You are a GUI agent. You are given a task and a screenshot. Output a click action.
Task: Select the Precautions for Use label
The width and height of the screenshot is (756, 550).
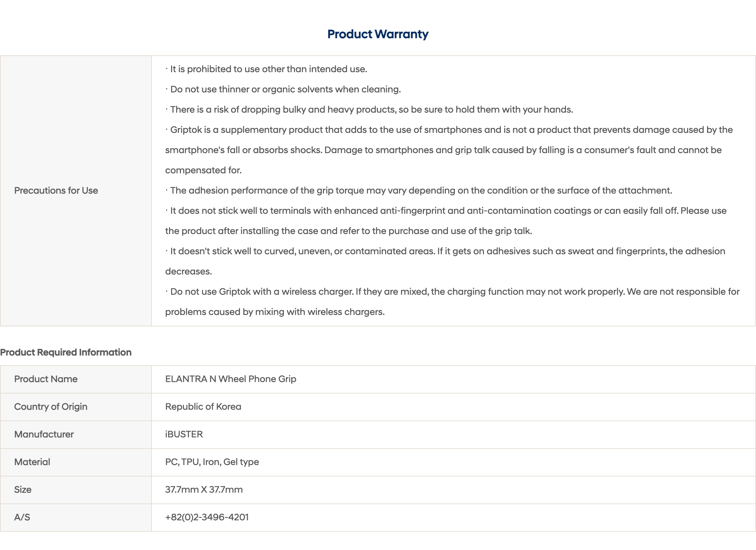[x=56, y=191]
